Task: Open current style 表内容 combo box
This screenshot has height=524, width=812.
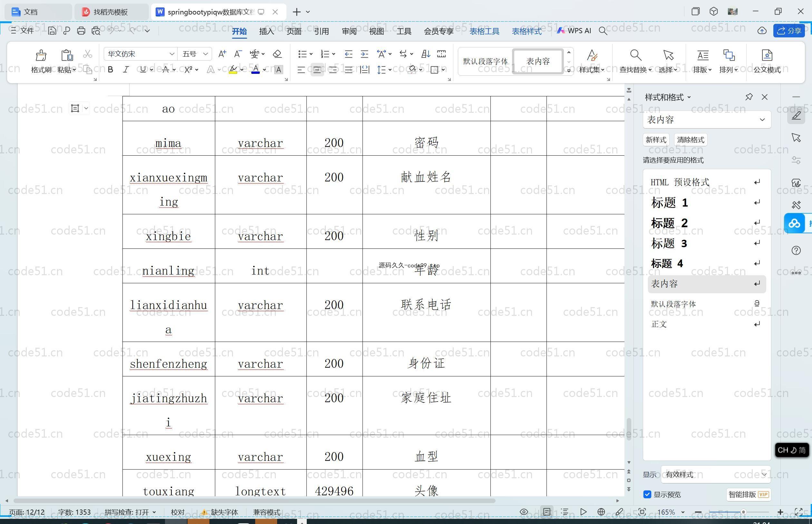Action: (x=707, y=120)
